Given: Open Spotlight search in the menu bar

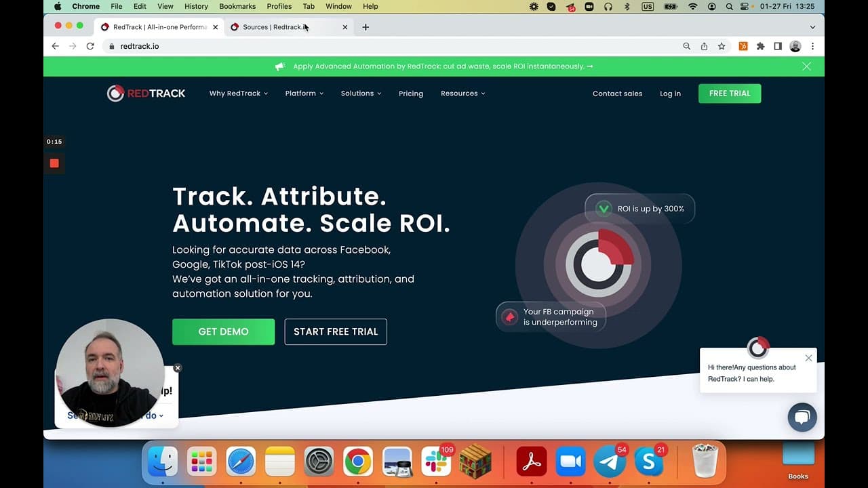Looking at the screenshot, I should tap(730, 7).
